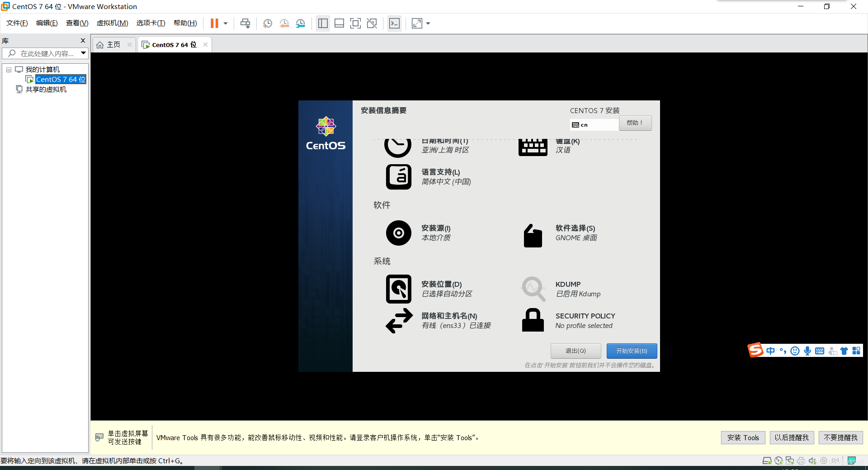
Task: Open KDUMP settings
Action: click(x=561, y=289)
